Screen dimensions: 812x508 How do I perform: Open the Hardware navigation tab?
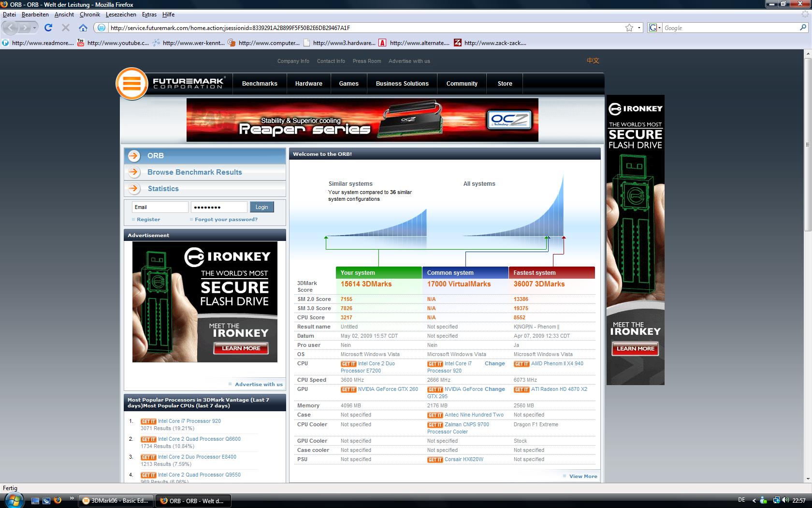pos(309,84)
